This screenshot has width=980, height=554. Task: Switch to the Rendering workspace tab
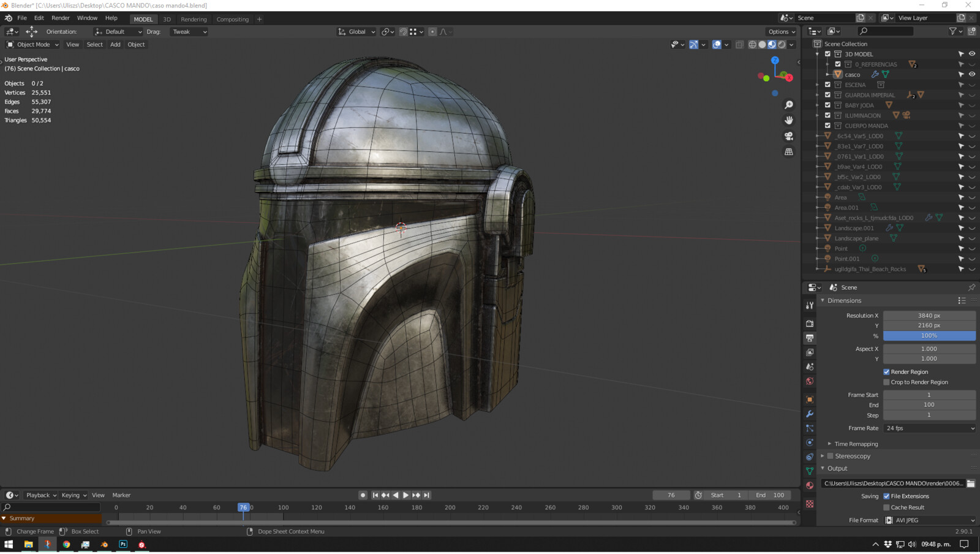[x=194, y=19]
